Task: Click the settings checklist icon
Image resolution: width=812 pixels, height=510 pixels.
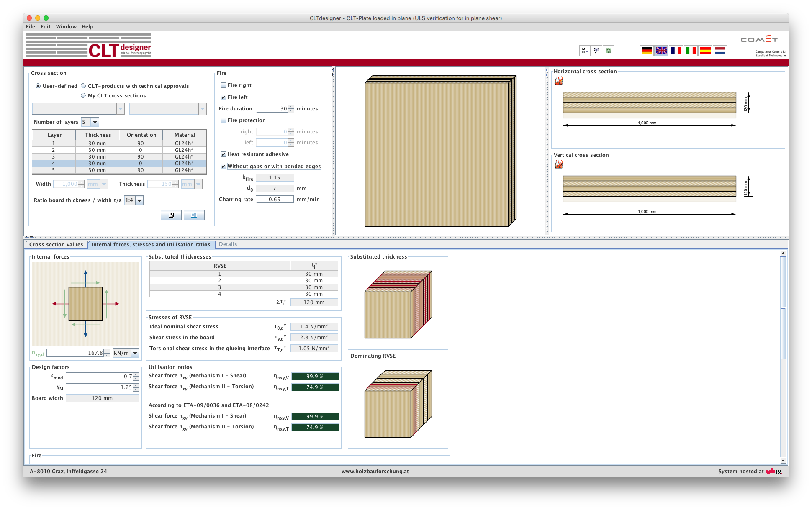Action: point(585,51)
